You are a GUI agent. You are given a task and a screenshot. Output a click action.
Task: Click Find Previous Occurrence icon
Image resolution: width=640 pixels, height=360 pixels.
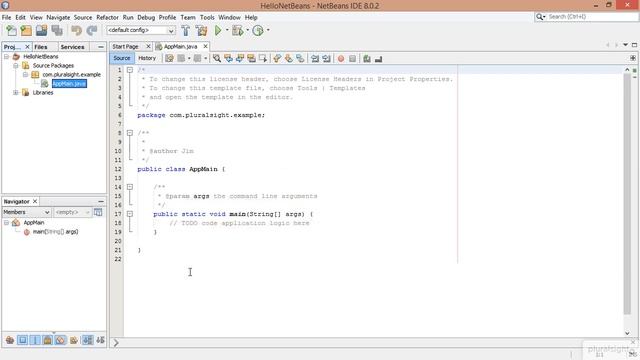click(x=228, y=59)
